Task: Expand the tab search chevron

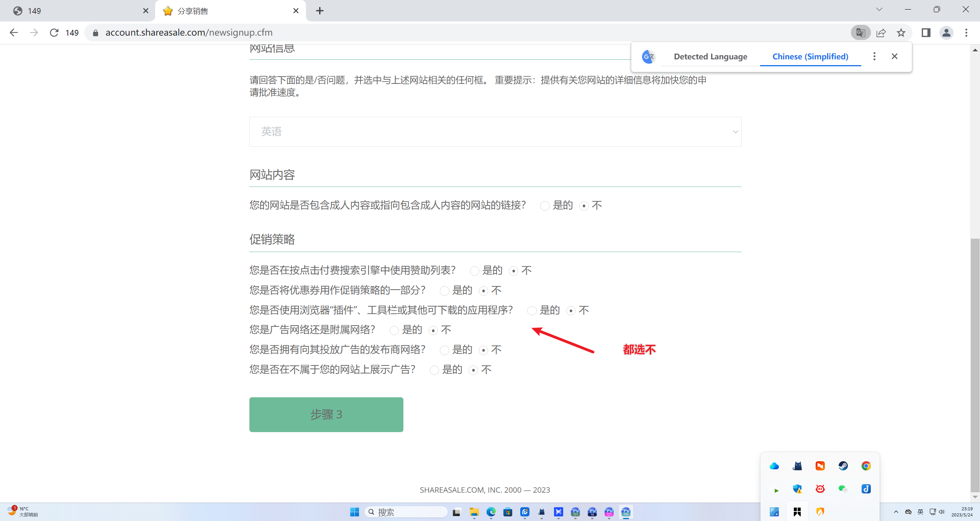Action: (x=879, y=10)
